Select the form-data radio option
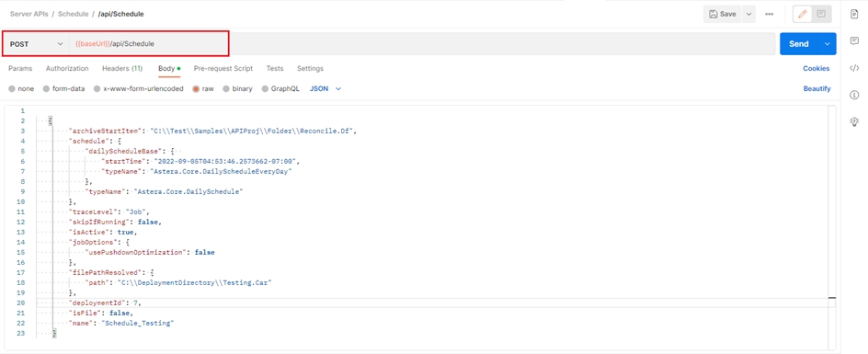868x354 pixels. [63, 88]
